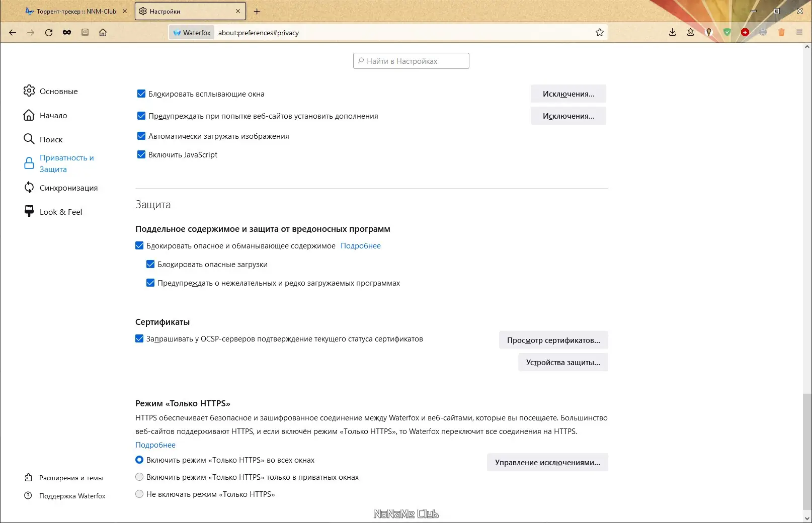
Task: Click the Waterfox identity badge in address bar
Action: pos(192,33)
